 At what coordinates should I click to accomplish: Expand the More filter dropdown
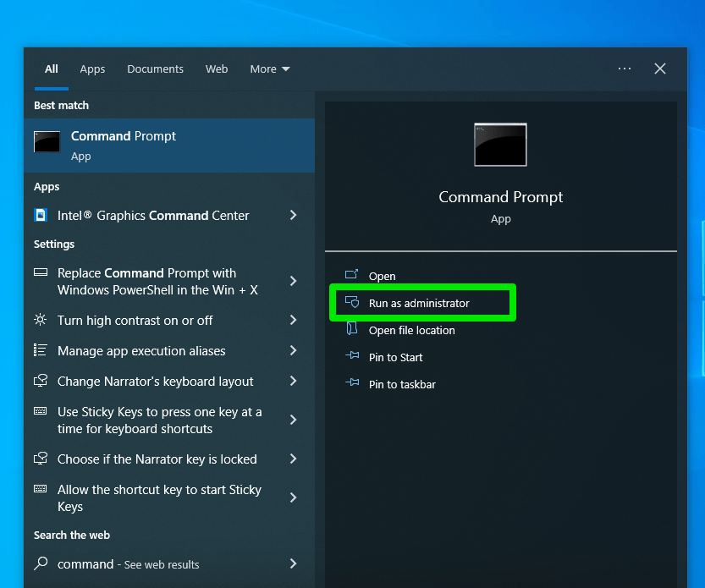[x=269, y=69]
